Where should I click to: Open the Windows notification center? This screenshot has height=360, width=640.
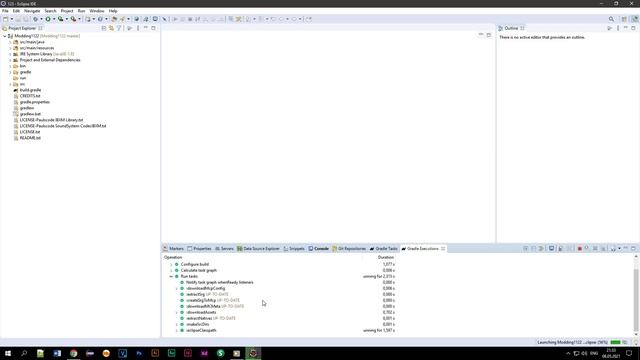coord(629,353)
